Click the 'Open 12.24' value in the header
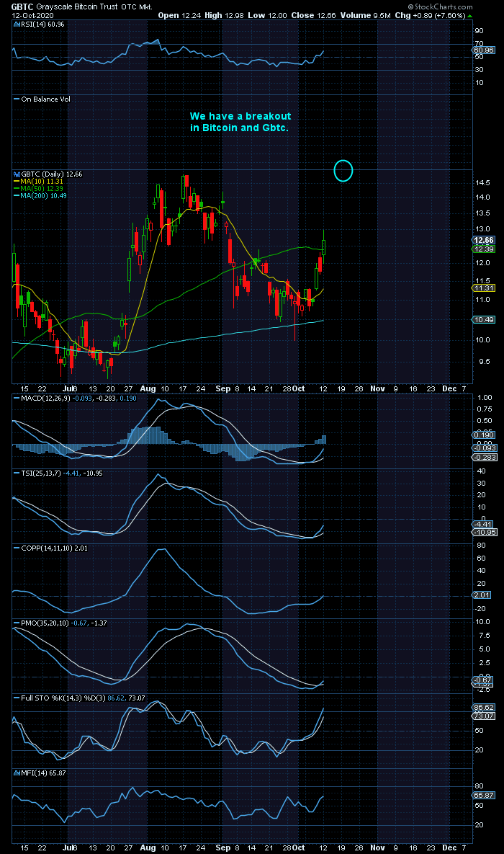504x854 pixels. tap(178, 15)
